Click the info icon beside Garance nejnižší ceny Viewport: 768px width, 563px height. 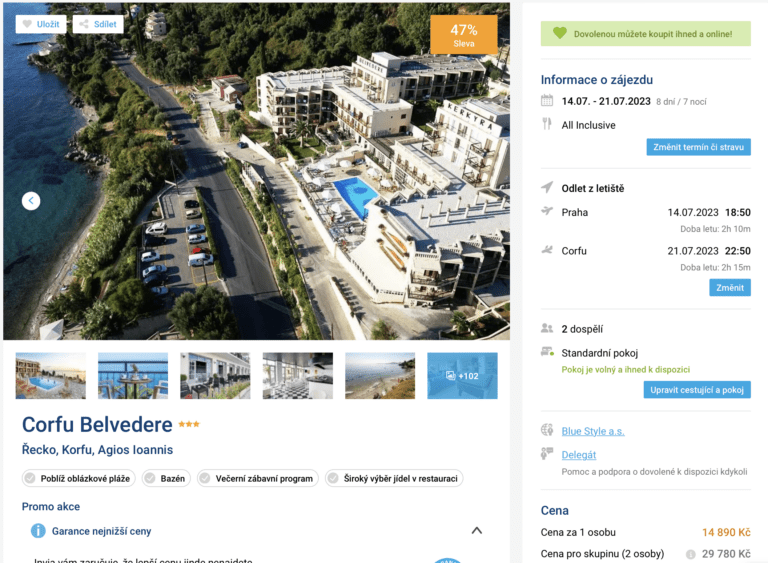click(38, 531)
